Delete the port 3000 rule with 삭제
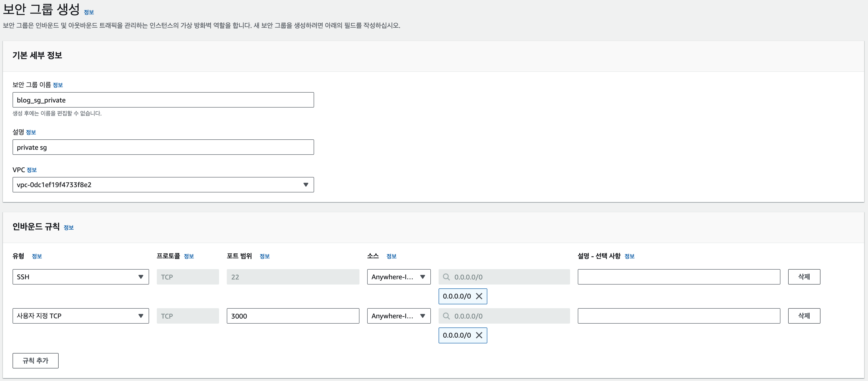Image resolution: width=868 pixels, height=381 pixels. [x=804, y=316]
